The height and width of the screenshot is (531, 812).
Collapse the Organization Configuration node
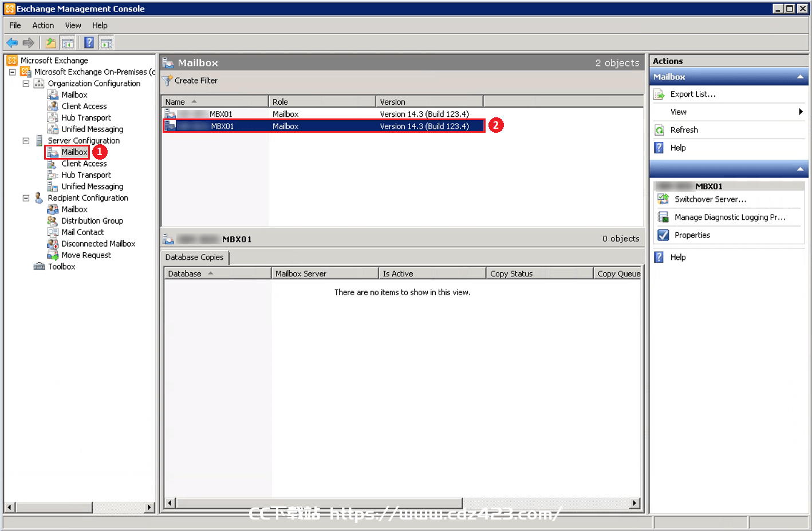26,84
